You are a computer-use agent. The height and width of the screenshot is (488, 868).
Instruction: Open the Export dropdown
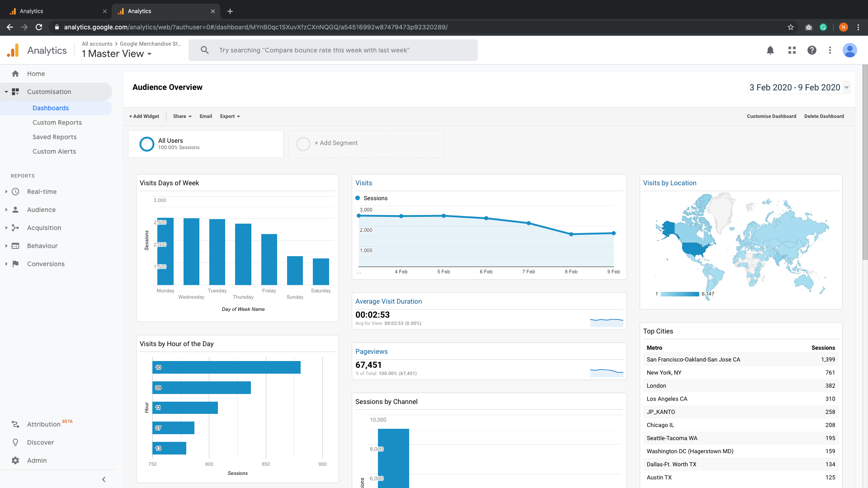230,116
